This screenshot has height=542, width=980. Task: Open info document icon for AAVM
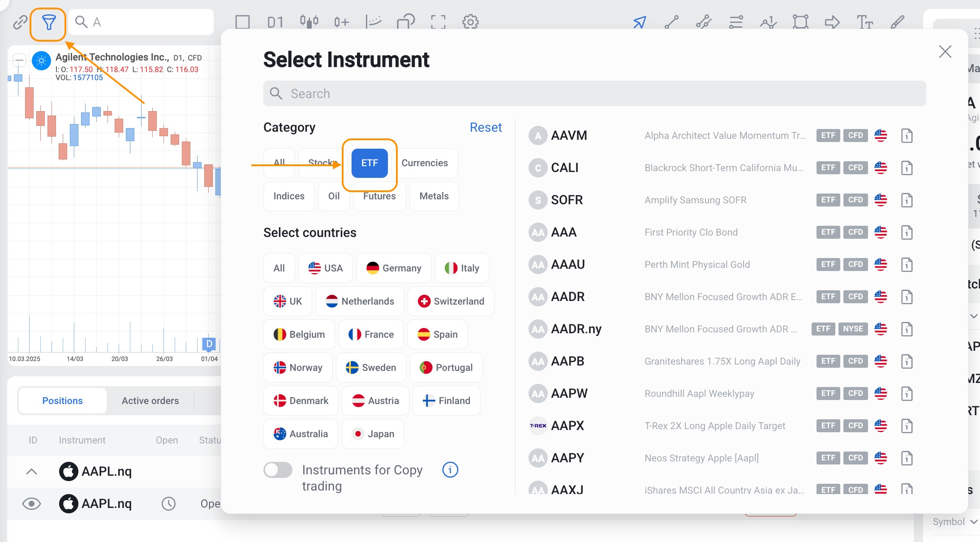(907, 135)
